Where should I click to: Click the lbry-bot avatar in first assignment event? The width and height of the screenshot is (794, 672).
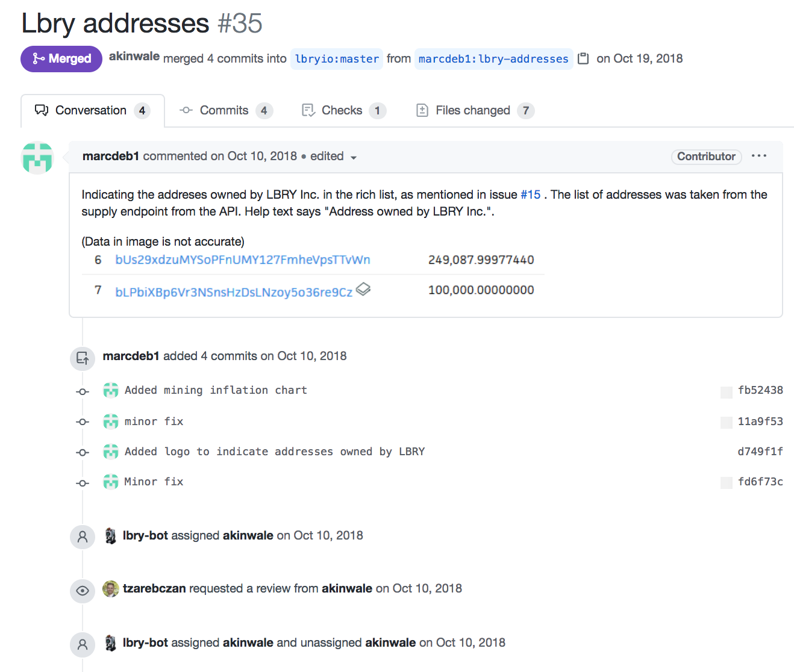(x=111, y=535)
